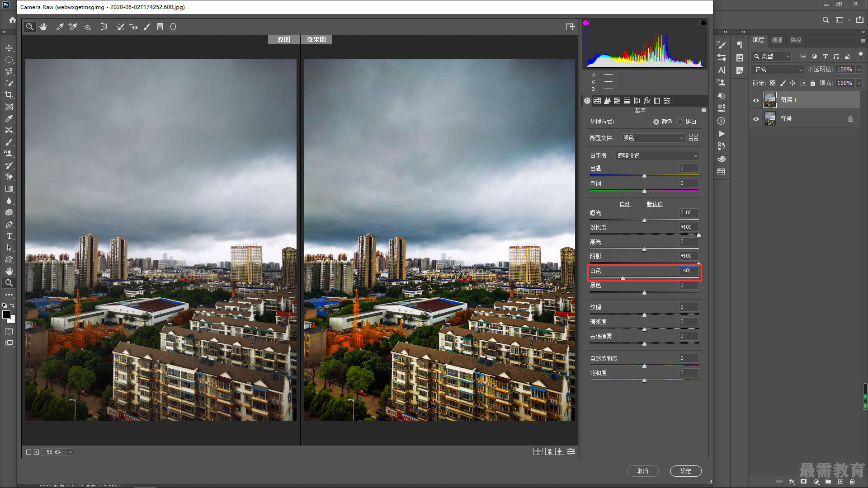Open 不透明度 opacity dropdown arrow
The width and height of the screenshot is (868, 488).
[859, 70]
